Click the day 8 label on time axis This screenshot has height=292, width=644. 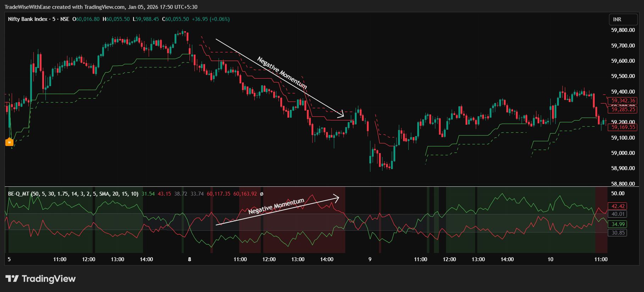pos(189,259)
